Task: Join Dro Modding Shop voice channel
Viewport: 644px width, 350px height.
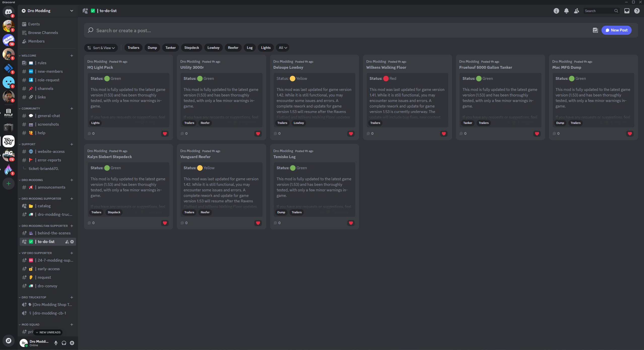Action: click(48, 305)
